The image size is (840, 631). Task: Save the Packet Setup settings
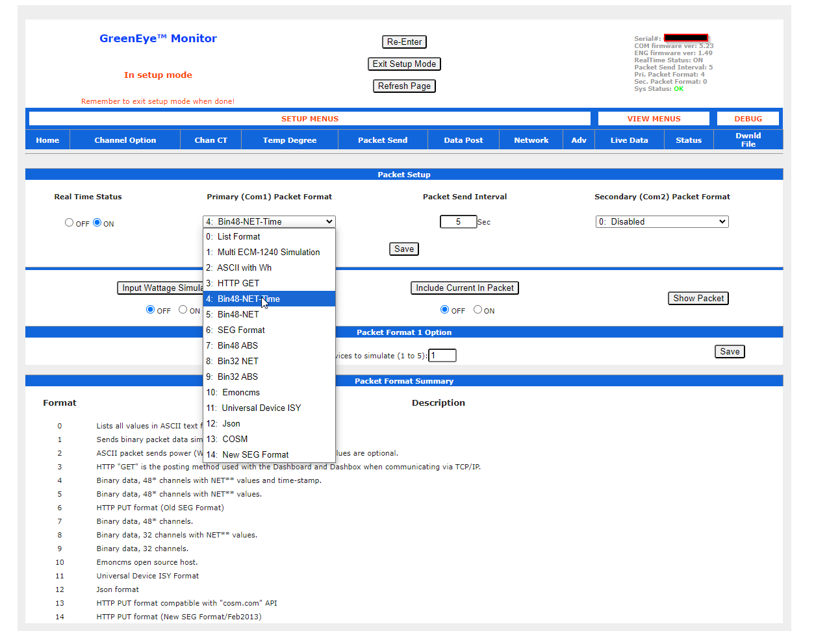tap(404, 249)
